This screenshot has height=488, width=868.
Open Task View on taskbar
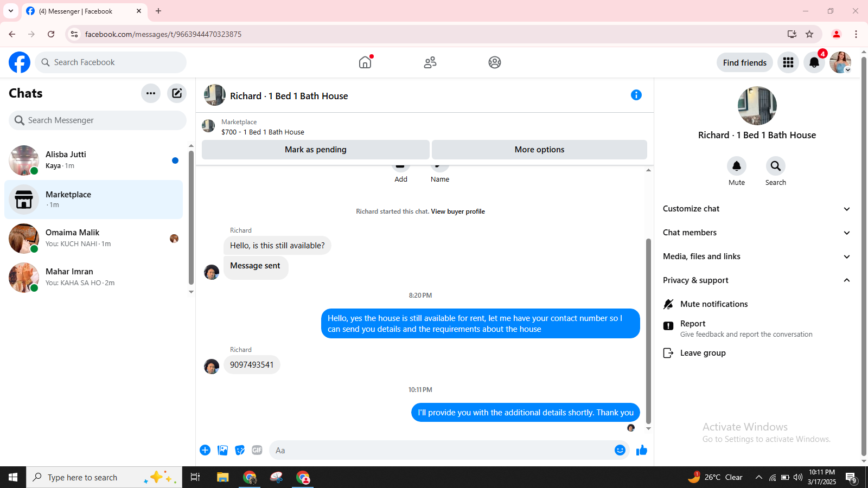[195, 477]
